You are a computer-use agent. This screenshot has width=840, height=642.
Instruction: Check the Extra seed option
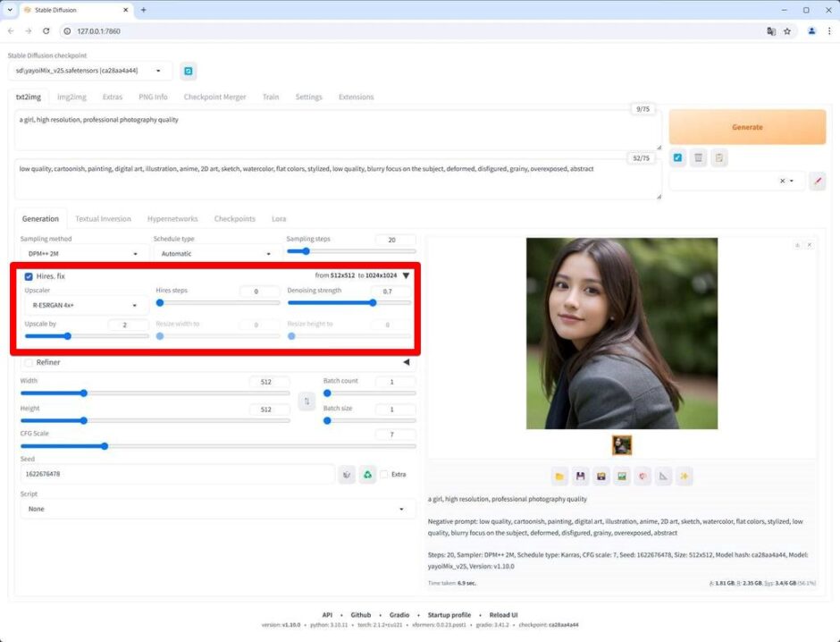tap(386, 474)
